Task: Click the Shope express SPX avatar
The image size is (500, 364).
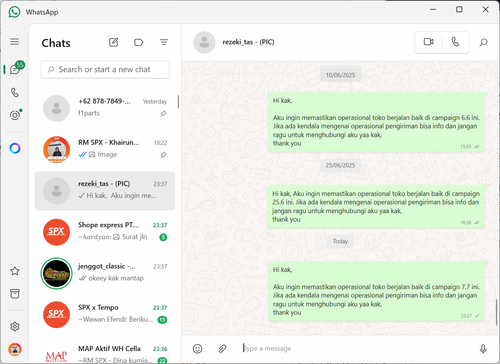Action: point(56,232)
